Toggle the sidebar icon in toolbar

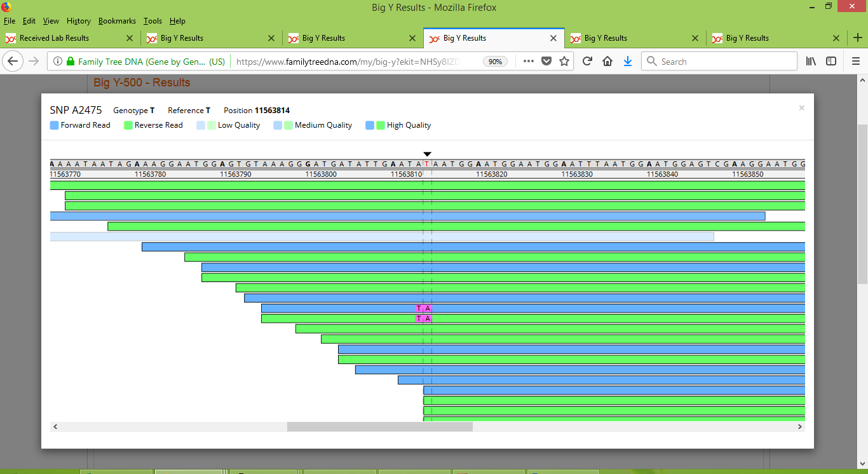click(831, 62)
